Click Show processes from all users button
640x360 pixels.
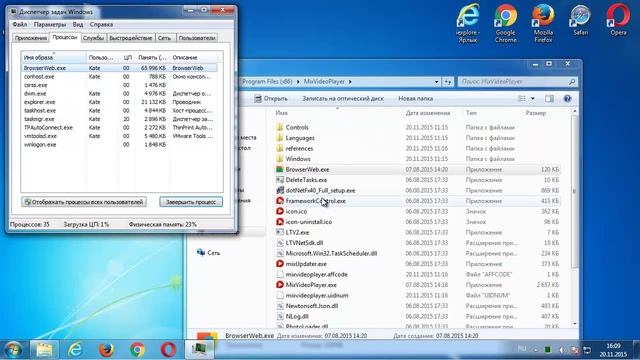tap(84, 202)
